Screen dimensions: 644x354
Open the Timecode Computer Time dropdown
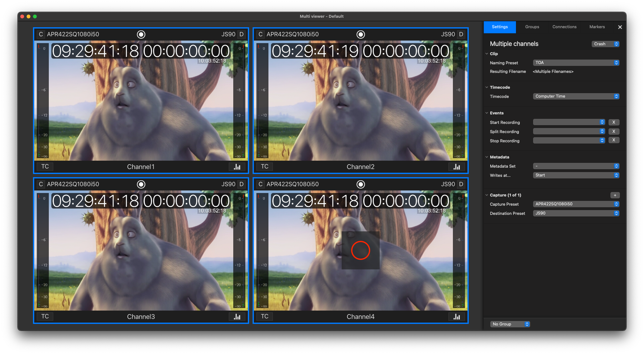(576, 96)
